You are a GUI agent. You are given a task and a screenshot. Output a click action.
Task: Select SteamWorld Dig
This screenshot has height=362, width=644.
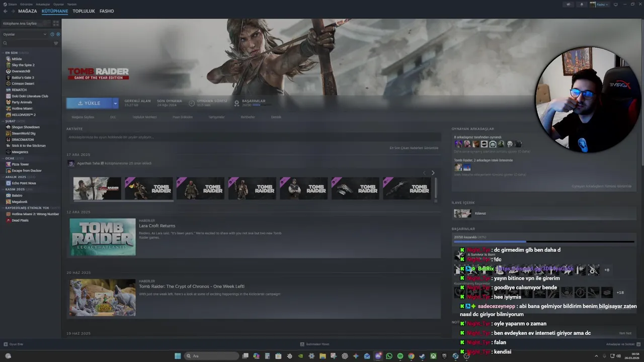(23, 133)
